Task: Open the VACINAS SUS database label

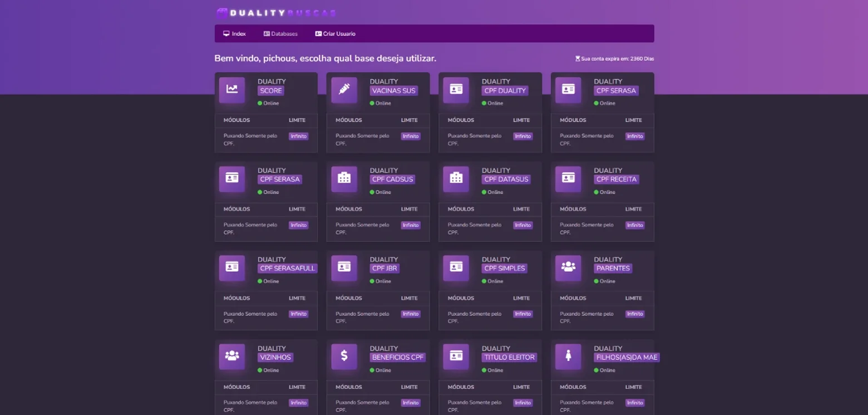Action: [394, 91]
